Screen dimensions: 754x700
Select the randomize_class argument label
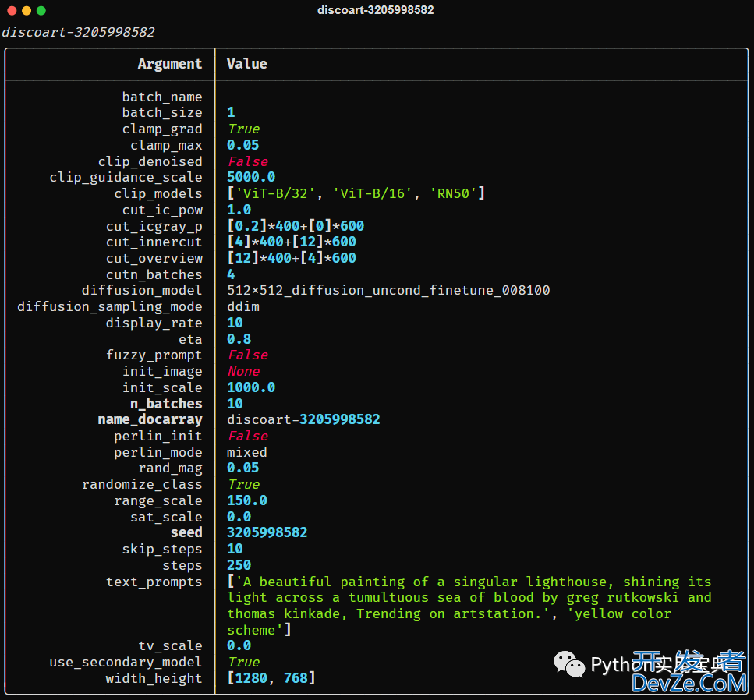(142, 485)
